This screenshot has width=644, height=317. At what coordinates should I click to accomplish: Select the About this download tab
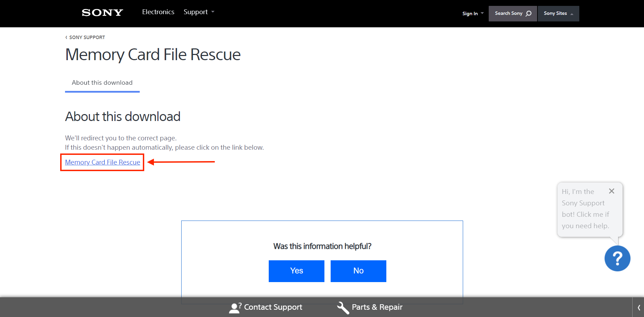point(102,83)
